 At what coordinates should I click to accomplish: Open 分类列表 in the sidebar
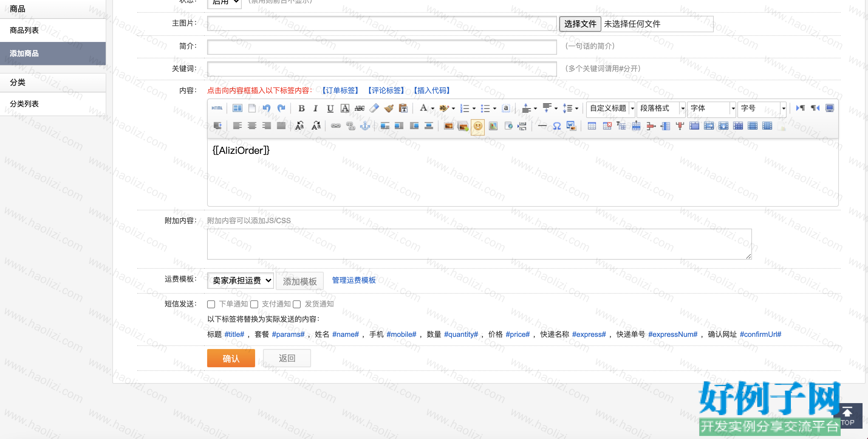(x=53, y=104)
